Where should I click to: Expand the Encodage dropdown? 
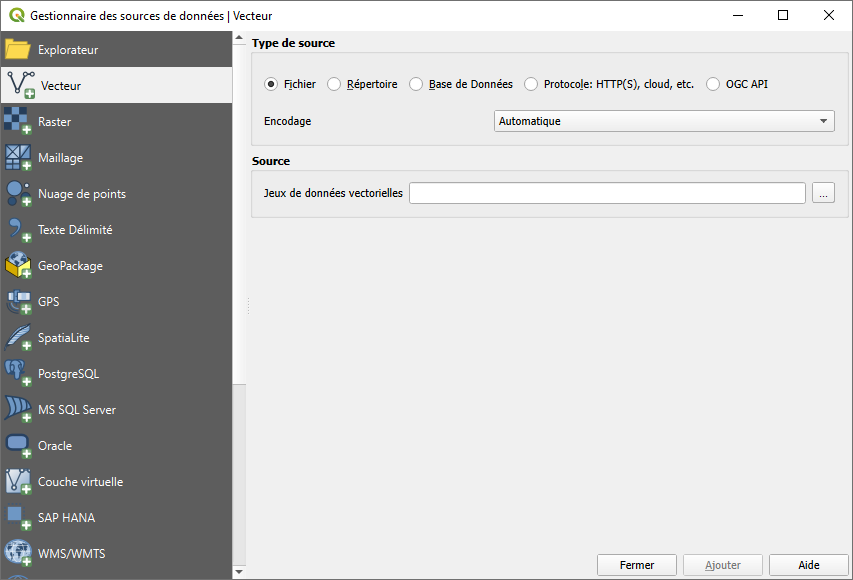(x=664, y=121)
